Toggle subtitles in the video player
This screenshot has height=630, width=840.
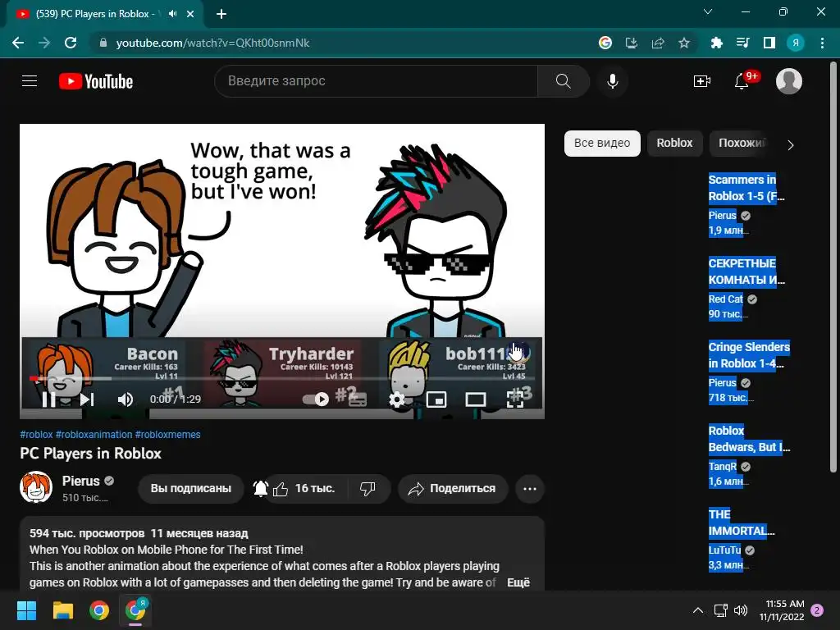358,399
